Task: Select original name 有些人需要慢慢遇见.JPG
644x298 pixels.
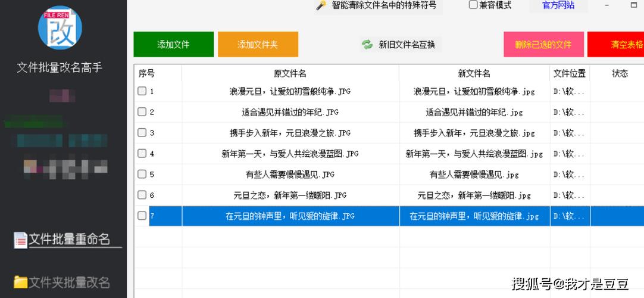Action: tap(290, 174)
